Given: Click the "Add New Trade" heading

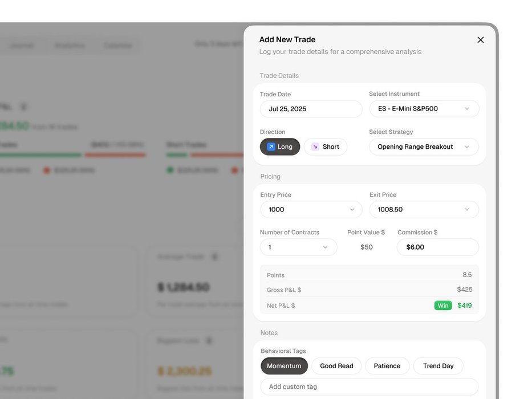Looking at the screenshot, I should coord(287,39).
